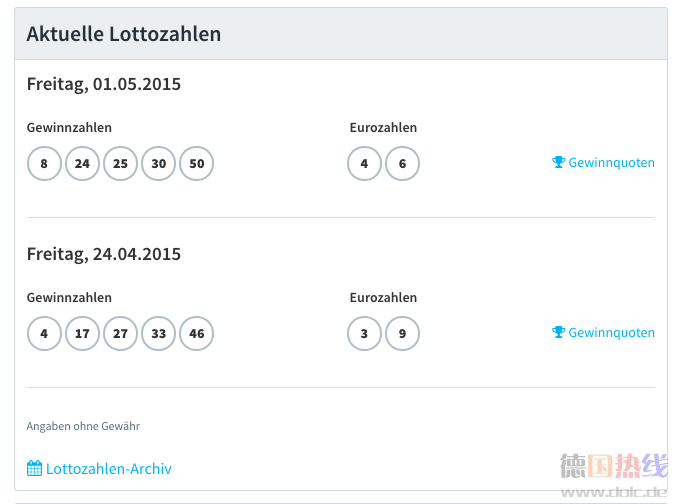Click winning number ball 27
This screenshot has height=504, width=675.
pos(121,334)
